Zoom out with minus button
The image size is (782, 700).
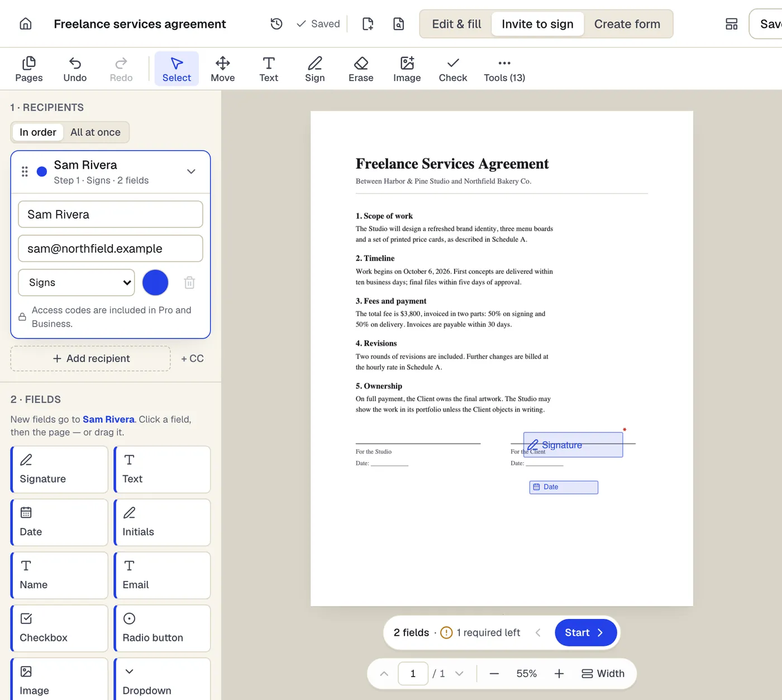(x=494, y=674)
